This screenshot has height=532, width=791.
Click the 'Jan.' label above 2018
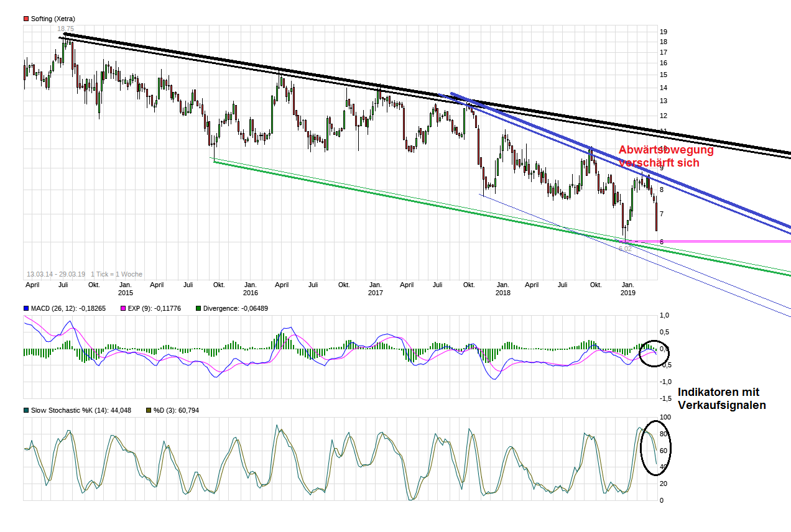(x=503, y=285)
